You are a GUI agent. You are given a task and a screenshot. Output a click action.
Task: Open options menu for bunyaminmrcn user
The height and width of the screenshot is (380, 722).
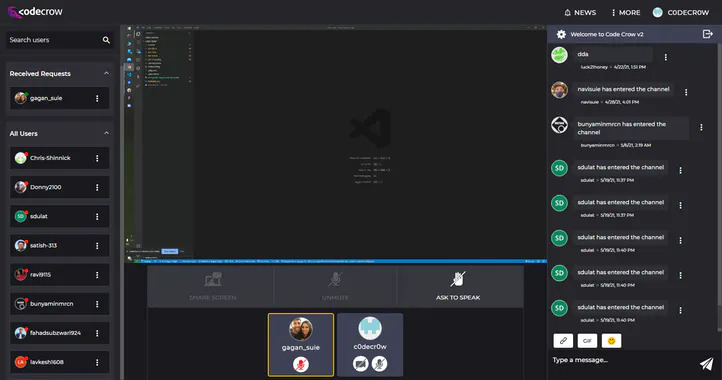pos(97,304)
